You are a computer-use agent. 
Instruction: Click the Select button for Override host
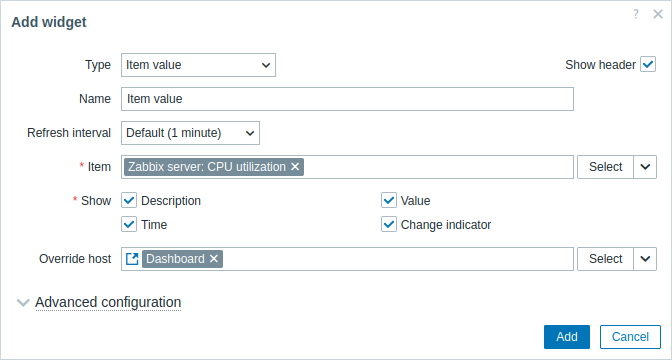[605, 259]
